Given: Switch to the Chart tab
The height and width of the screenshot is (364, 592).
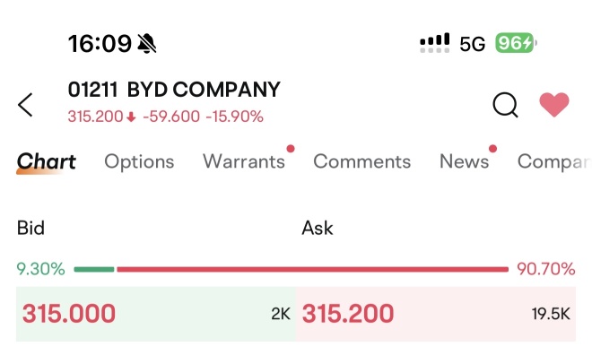Looking at the screenshot, I should point(47,161).
